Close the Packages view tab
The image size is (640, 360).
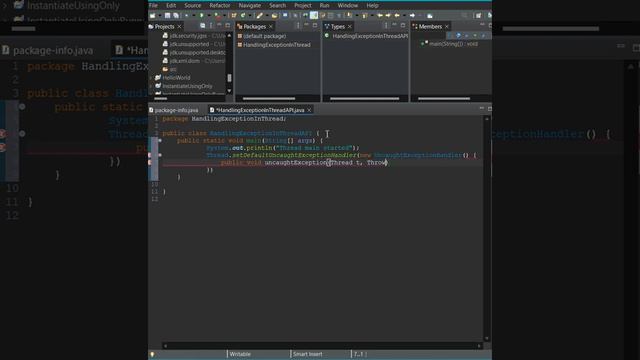coord(271,27)
